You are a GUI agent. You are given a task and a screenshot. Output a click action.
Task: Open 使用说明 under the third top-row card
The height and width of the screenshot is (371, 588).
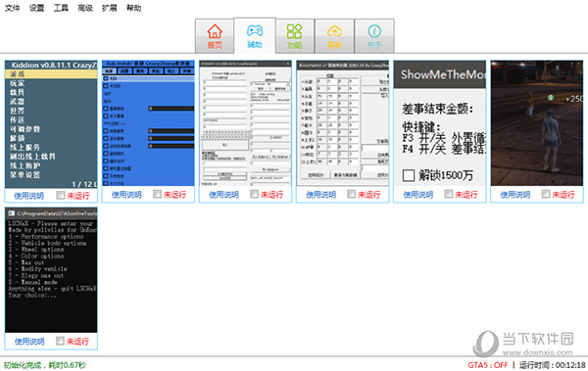pos(223,195)
